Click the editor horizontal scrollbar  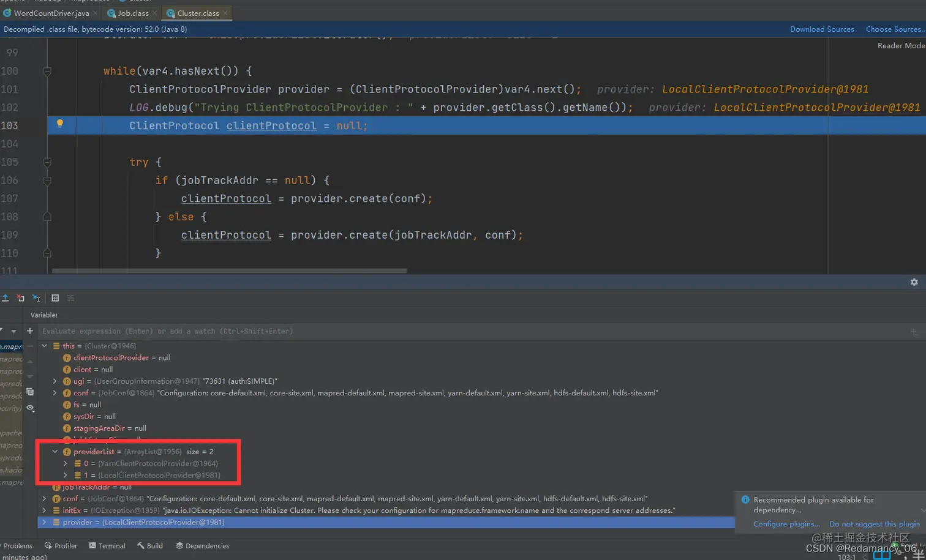(x=229, y=271)
